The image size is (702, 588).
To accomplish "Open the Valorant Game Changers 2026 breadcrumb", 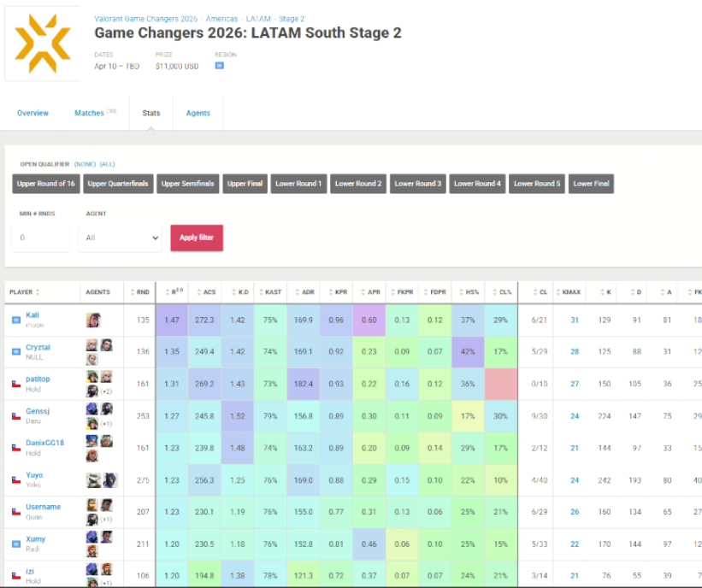I will click(146, 19).
